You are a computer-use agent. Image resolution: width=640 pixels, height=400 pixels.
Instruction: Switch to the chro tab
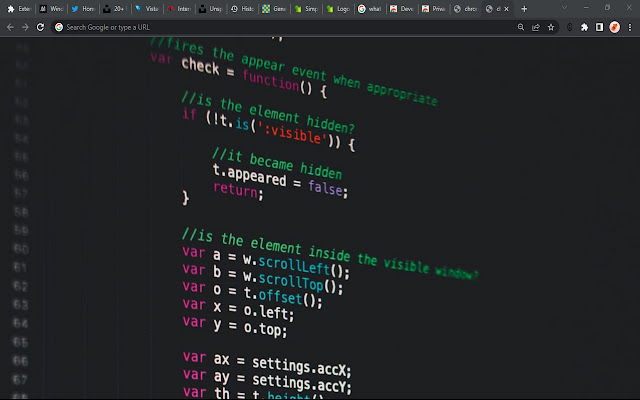[x=465, y=9]
